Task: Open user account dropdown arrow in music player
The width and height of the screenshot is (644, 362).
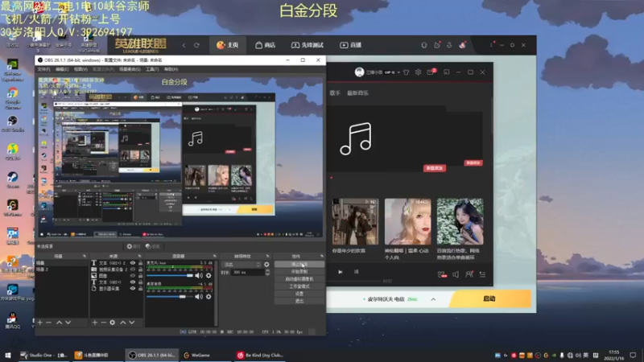Action: [398, 72]
